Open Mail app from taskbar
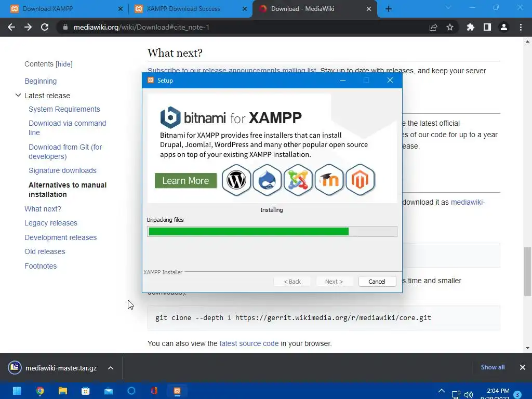Image resolution: width=532 pixels, height=399 pixels. 109,391
